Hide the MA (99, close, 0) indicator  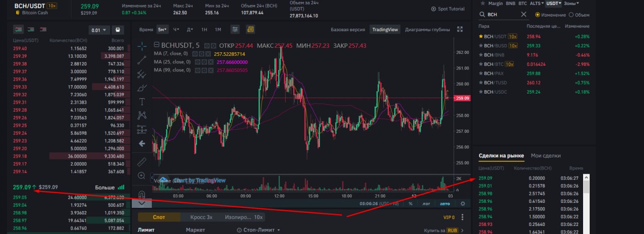tap(198, 70)
